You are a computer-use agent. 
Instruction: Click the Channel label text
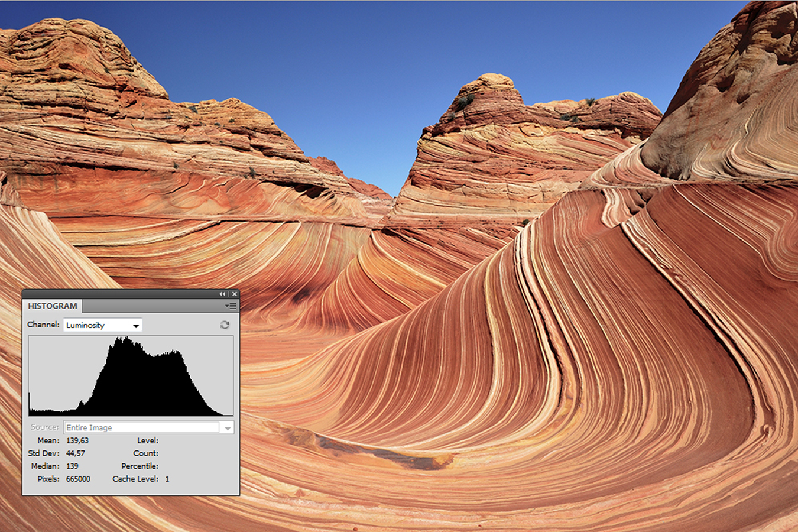43,325
